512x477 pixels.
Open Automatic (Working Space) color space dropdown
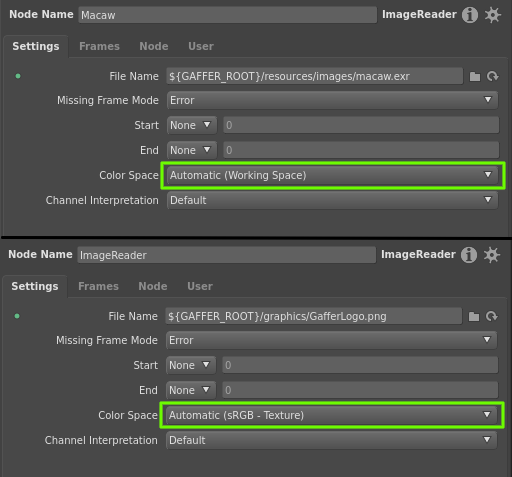pos(332,175)
